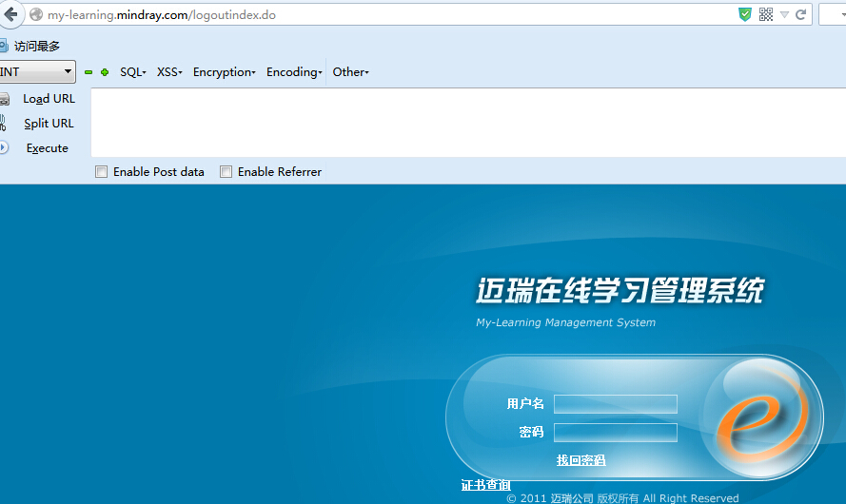This screenshot has height=504, width=846.
Task: Click the green minus HackBar icon
Action: (x=89, y=72)
